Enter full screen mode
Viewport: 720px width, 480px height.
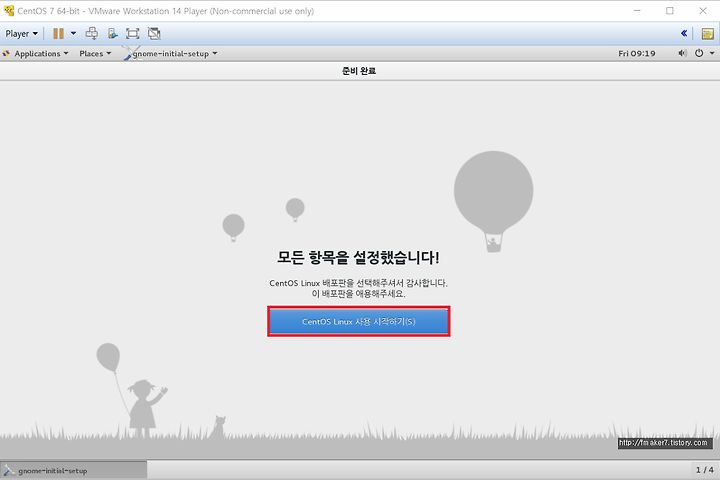[133, 34]
